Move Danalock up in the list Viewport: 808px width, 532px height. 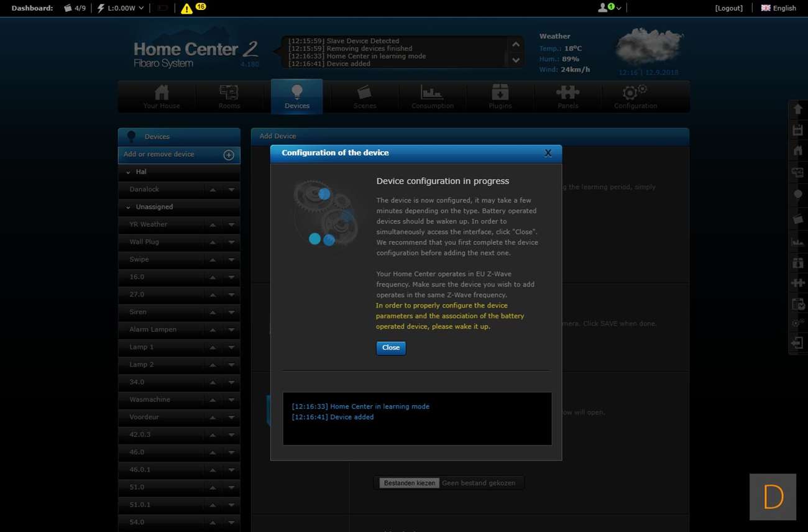pyautogui.click(x=213, y=190)
